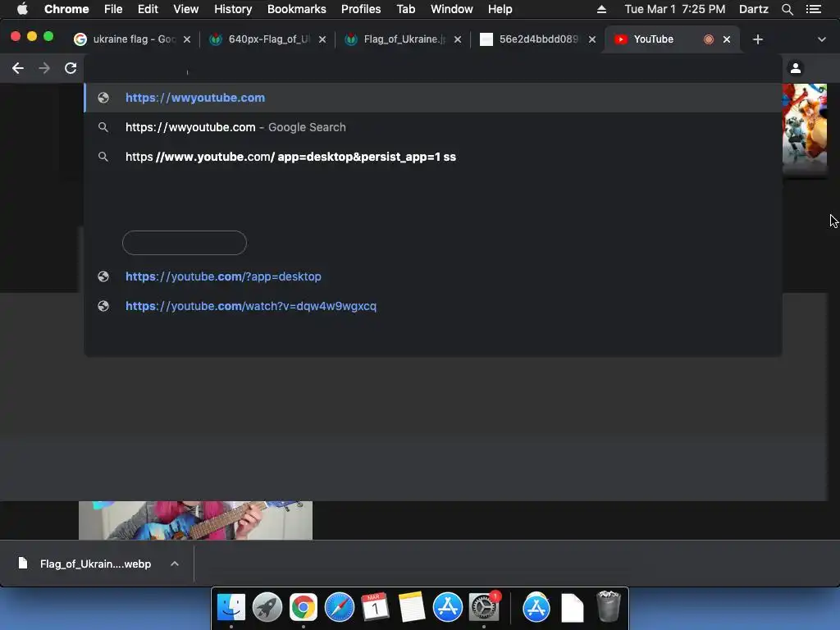Viewport: 840px width, 630px height.
Task: Close the ukraine flag Google tab
Action: pos(187,39)
